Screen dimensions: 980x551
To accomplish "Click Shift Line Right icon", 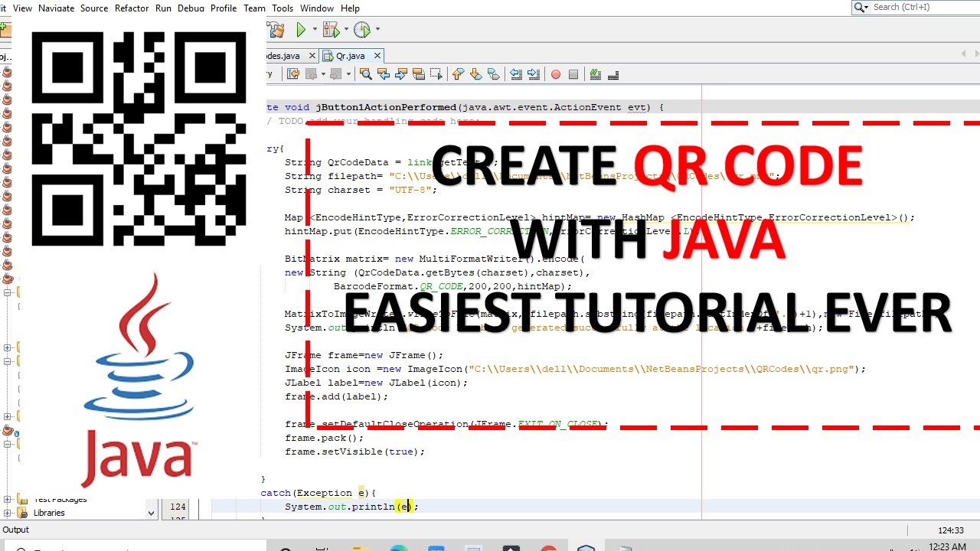I will (x=534, y=74).
